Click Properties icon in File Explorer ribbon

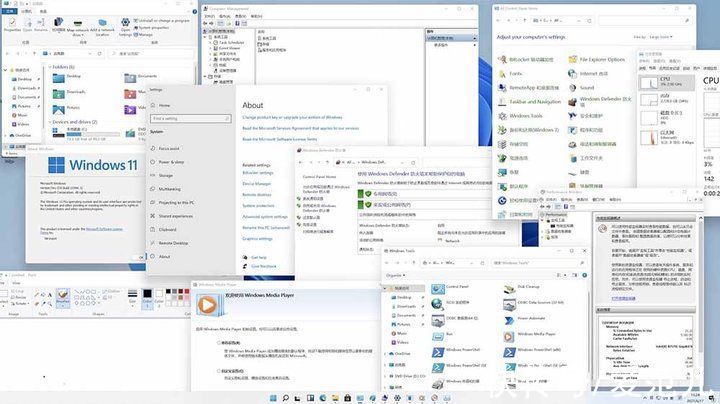click(x=12, y=23)
